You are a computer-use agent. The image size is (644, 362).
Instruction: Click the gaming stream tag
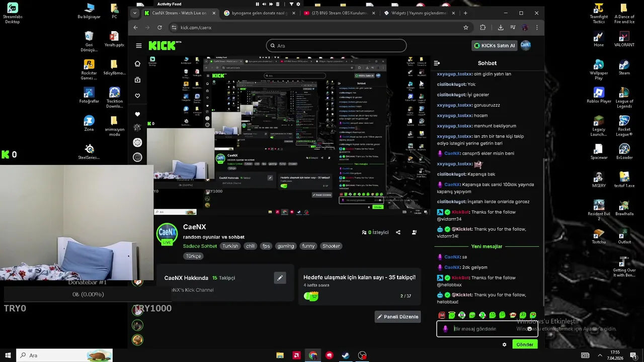286,246
